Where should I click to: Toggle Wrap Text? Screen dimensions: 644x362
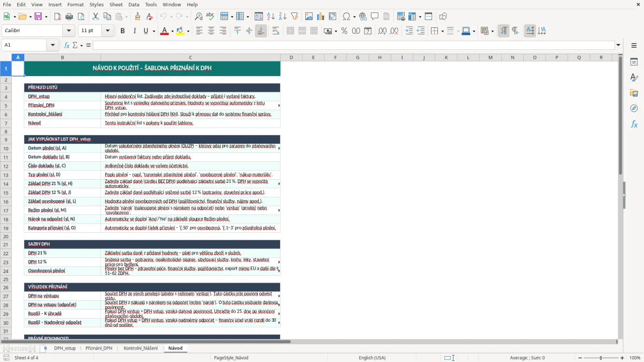pyautogui.click(x=276, y=31)
